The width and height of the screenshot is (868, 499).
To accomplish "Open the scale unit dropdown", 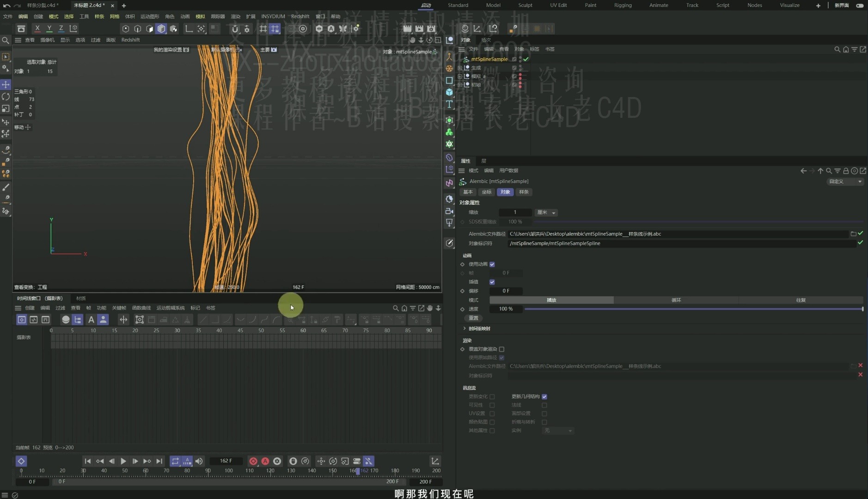I will pyautogui.click(x=546, y=213).
